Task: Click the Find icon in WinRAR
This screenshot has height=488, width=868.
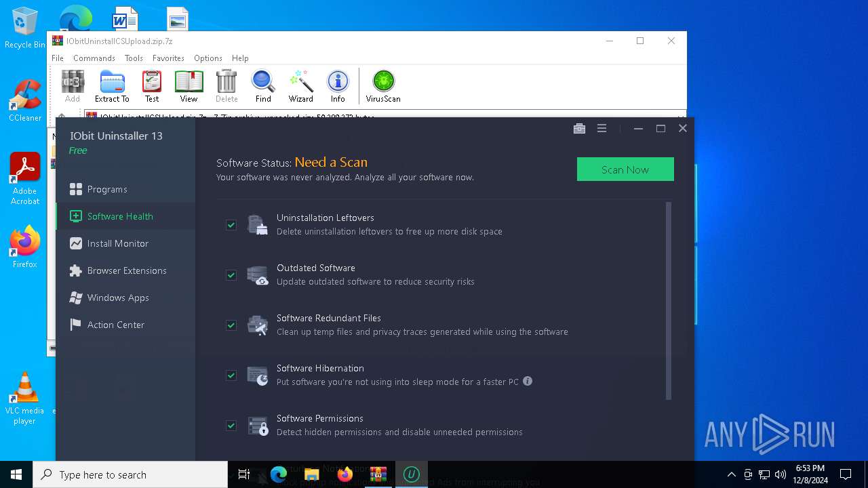Action: pos(263,86)
